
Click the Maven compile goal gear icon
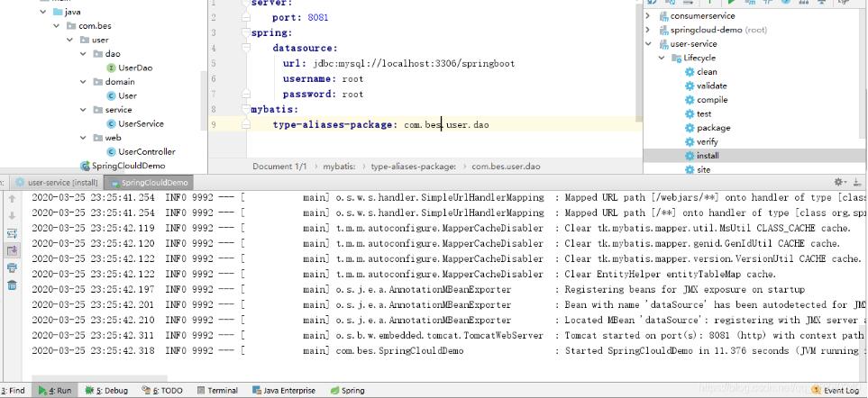tap(690, 100)
